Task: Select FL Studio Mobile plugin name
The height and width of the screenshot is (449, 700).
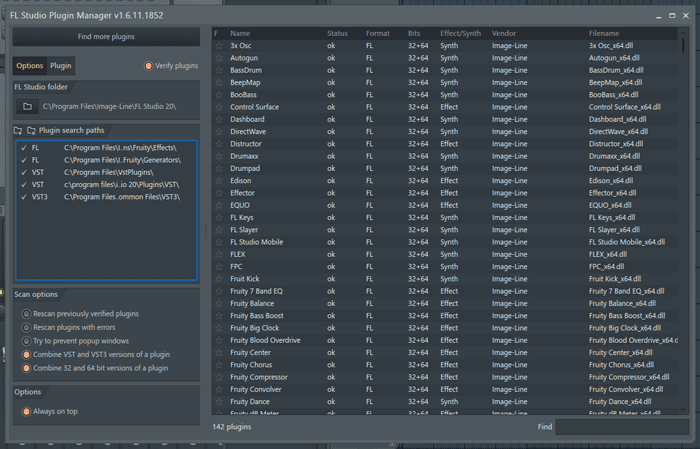Action: [x=256, y=242]
